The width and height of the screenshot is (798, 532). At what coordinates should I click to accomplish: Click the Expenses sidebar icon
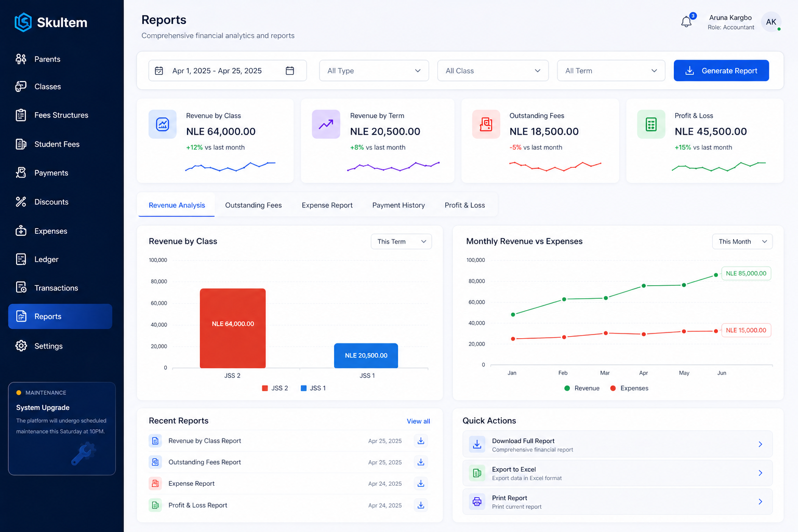(21, 231)
